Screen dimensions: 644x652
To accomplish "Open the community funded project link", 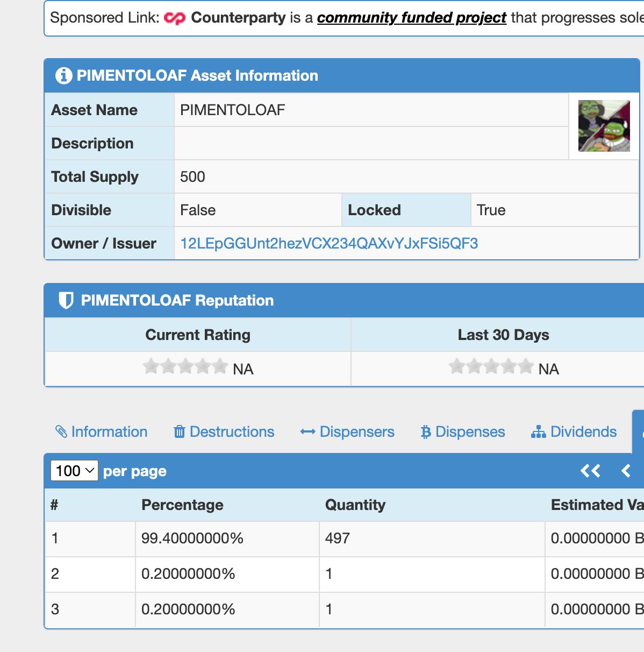I will click(411, 18).
